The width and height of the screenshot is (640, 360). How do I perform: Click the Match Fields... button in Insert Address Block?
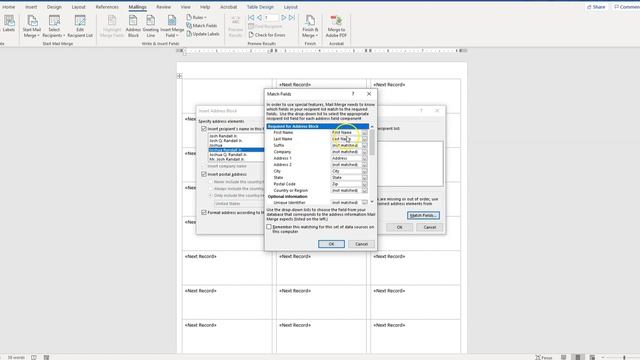(x=423, y=215)
